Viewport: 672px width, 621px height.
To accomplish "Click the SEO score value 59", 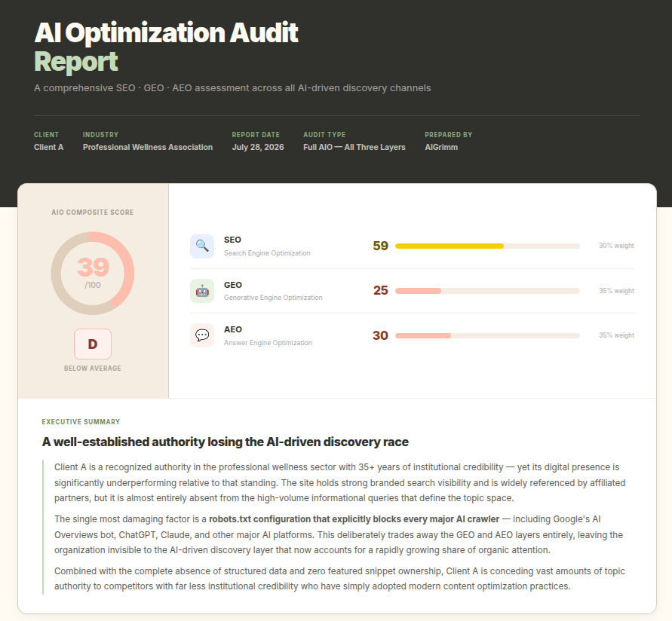I will click(x=380, y=246).
